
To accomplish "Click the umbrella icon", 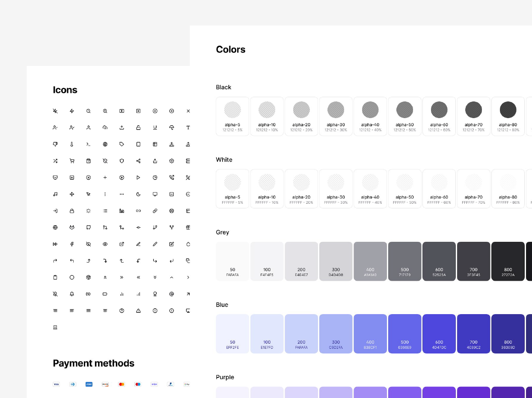I will click(172, 128).
